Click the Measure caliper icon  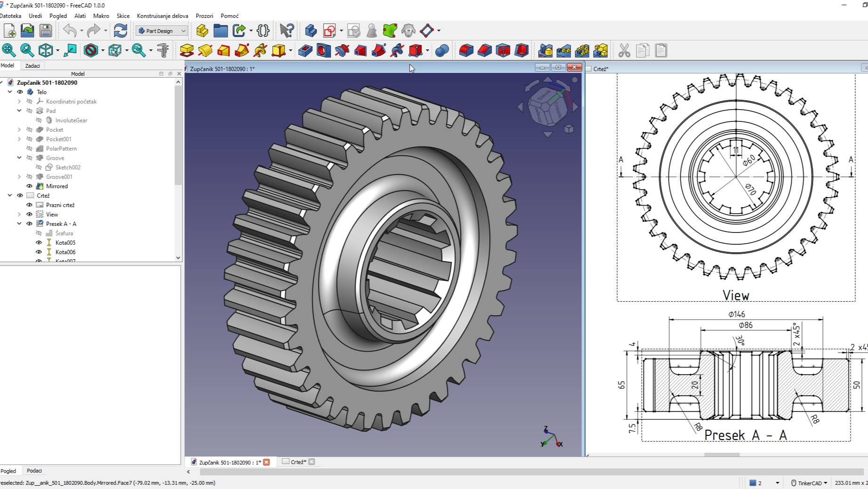pyautogui.click(x=163, y=50)
